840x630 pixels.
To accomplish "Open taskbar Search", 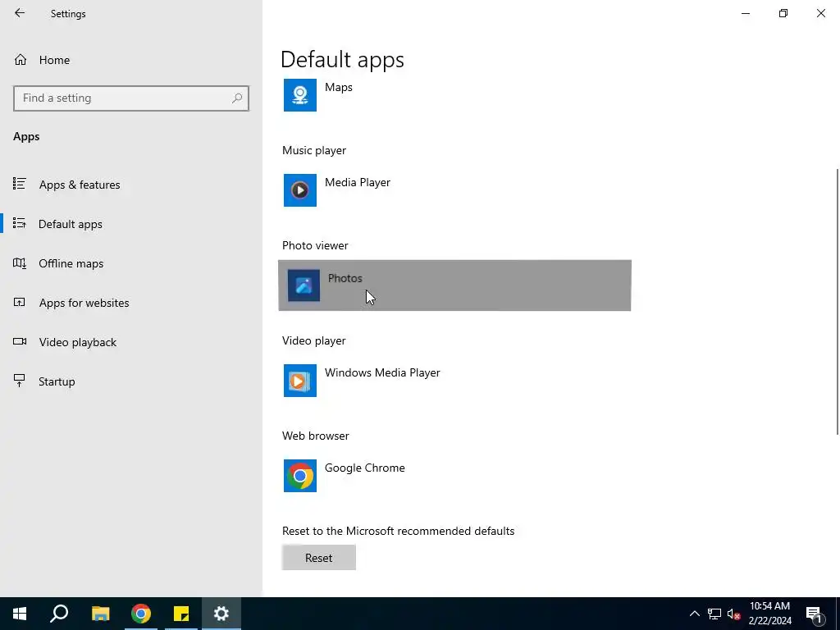I will (x=59, y=614).
